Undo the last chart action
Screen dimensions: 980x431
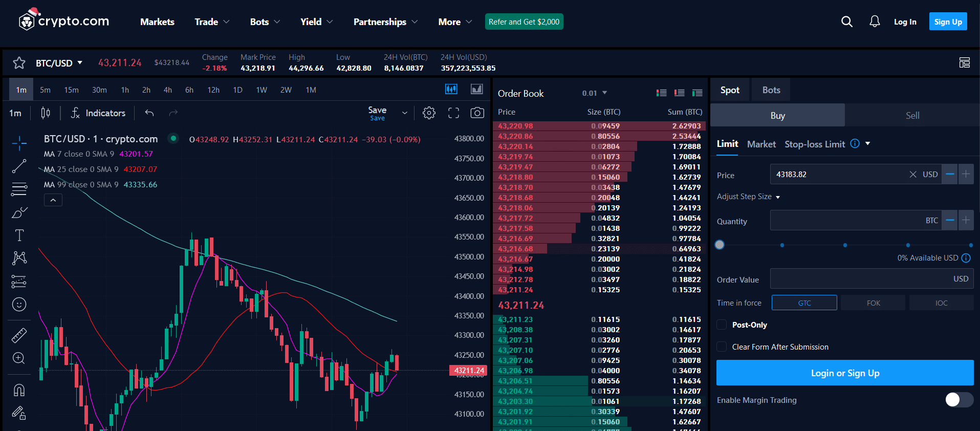[149, 113]
